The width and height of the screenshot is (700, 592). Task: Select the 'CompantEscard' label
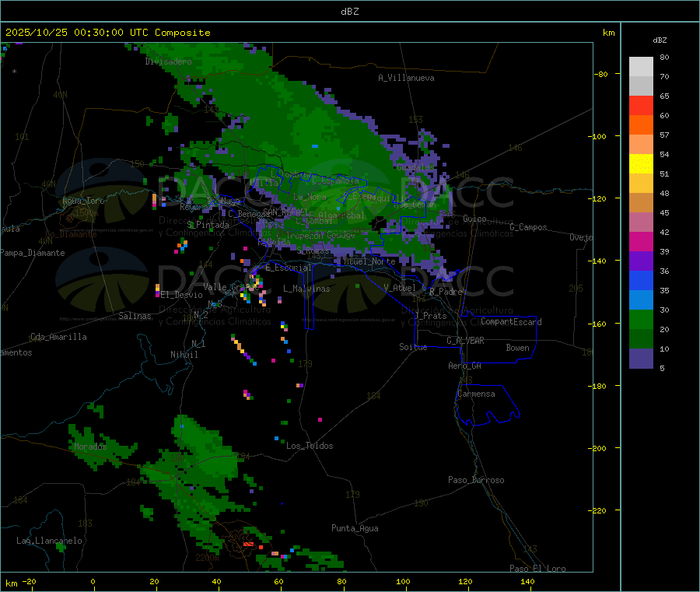pos(511,322)
